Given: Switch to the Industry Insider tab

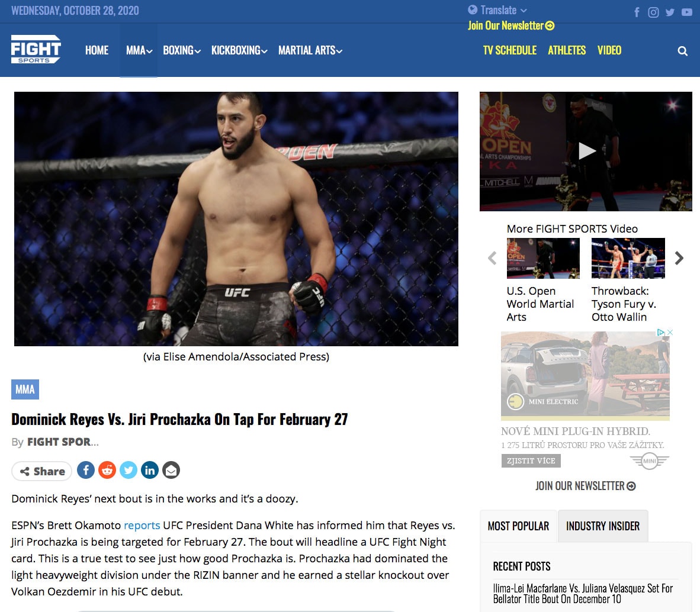Looking at the screenshot, I should pyautogui.click(x=603, y=526).
